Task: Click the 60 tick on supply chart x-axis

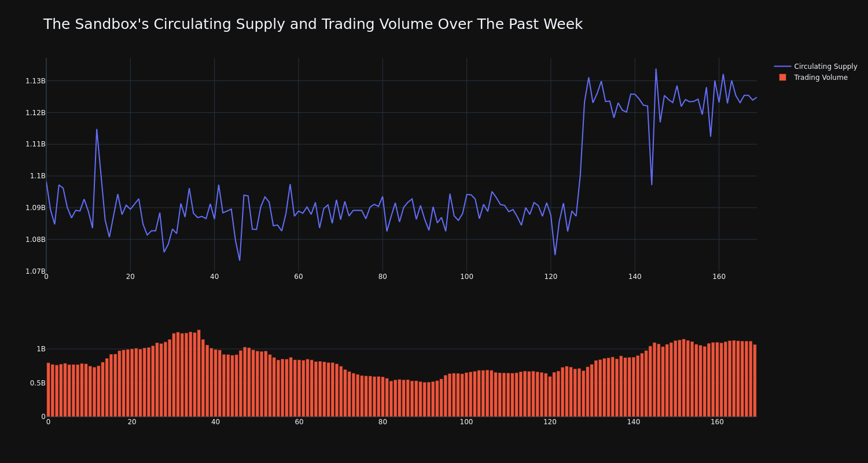Action: pyautogui.click(x=299, y=277)
